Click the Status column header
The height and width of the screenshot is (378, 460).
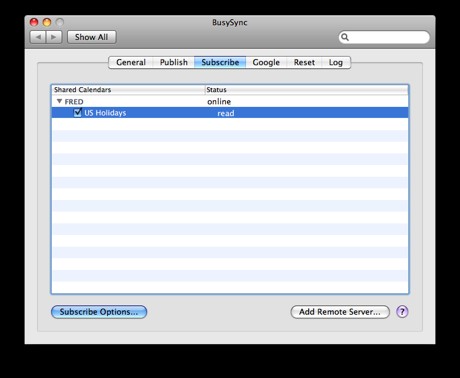[x=306, y=90]
